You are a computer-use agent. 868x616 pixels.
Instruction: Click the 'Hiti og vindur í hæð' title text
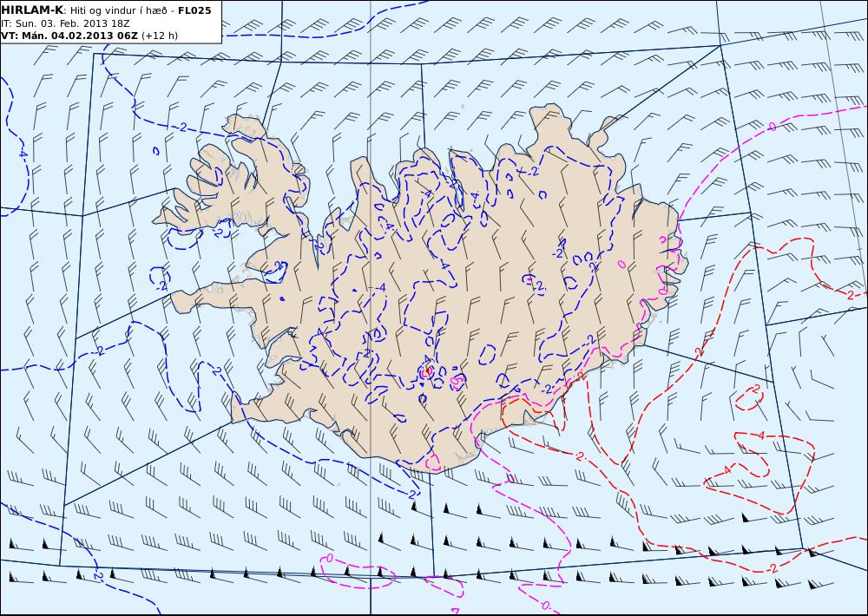click(119, 10)
